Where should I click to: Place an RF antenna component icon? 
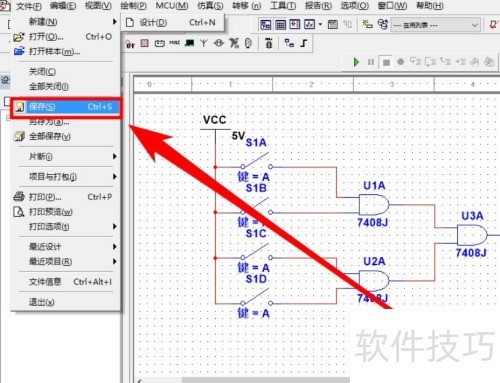point(204,43)
